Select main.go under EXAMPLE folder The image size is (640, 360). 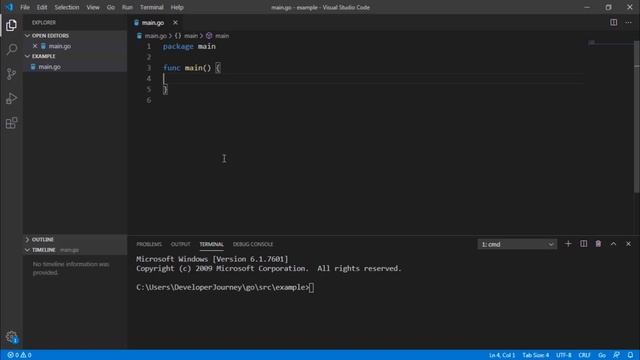(x=75, y=67)
